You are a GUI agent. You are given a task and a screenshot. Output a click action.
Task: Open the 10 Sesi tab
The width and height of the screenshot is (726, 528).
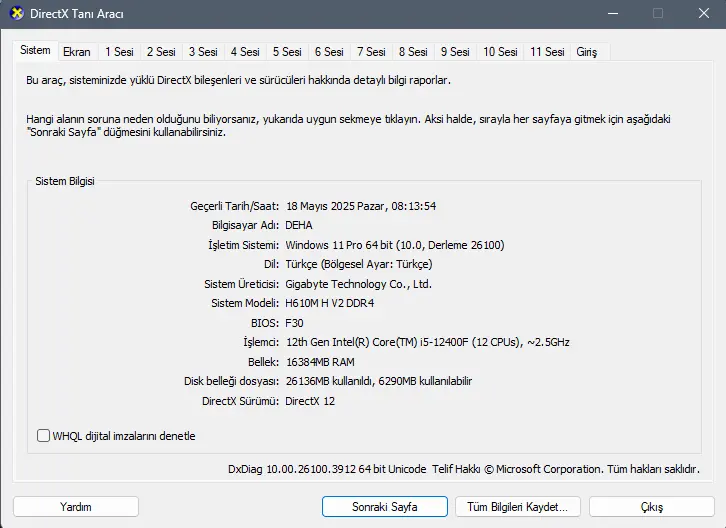pyautogui.click(x=501, y=52)
